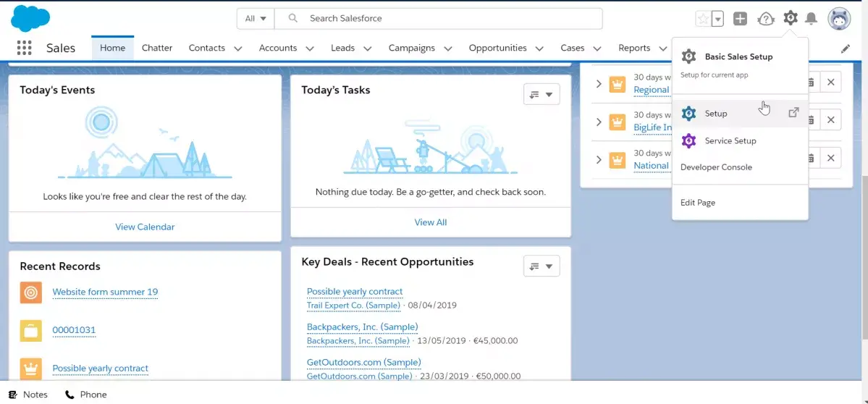Click the global actions plus icon

pyautogui.click(x=740, y=18)
